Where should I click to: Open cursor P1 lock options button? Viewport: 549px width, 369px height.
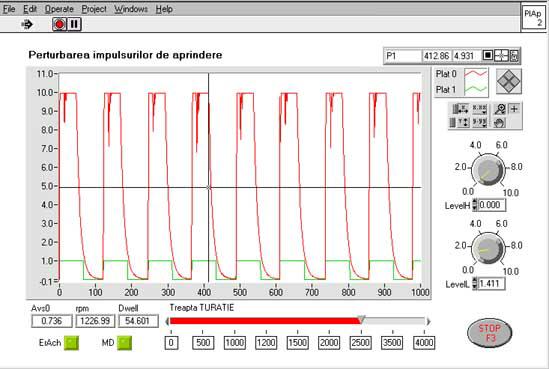point(514,56)
